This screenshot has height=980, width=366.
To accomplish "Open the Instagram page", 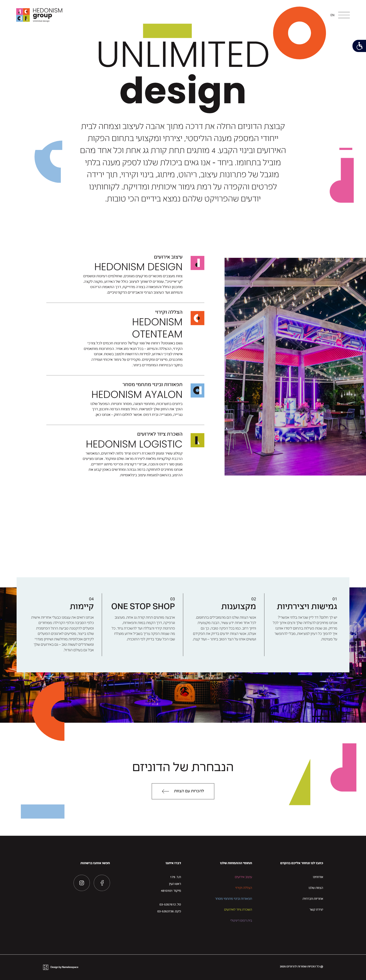I will (x=82, y=883).
